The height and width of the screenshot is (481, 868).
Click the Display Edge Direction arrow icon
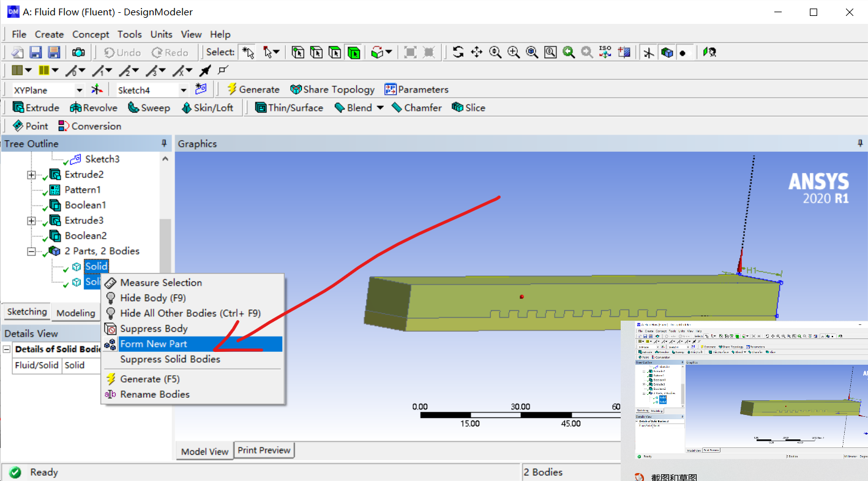206,71
